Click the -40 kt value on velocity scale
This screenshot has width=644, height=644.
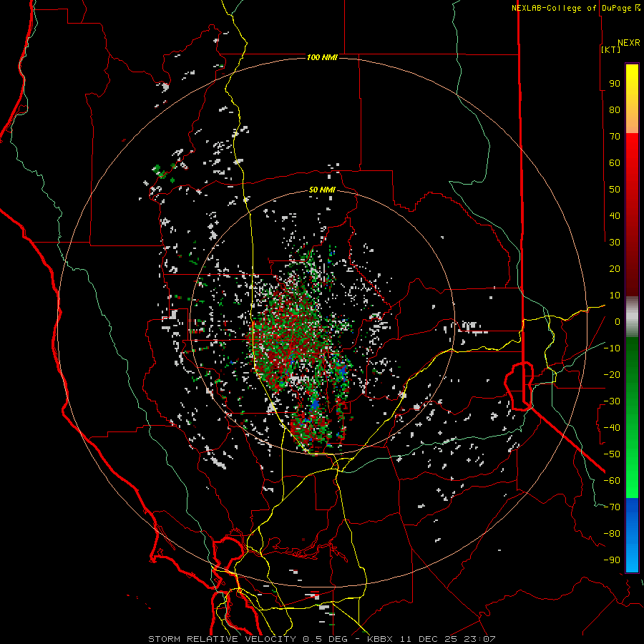[x=612, y=428]
